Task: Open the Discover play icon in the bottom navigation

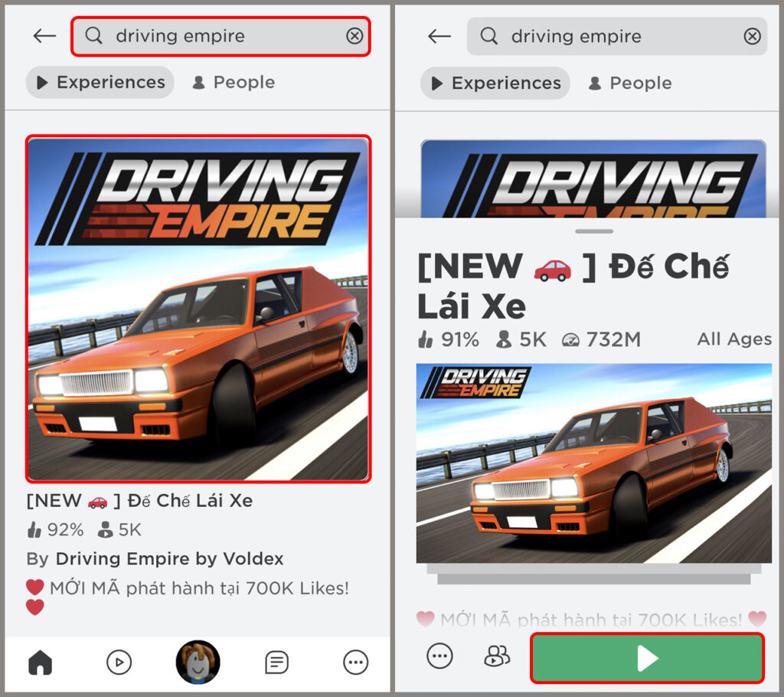Action: click(x=119, y=663)
